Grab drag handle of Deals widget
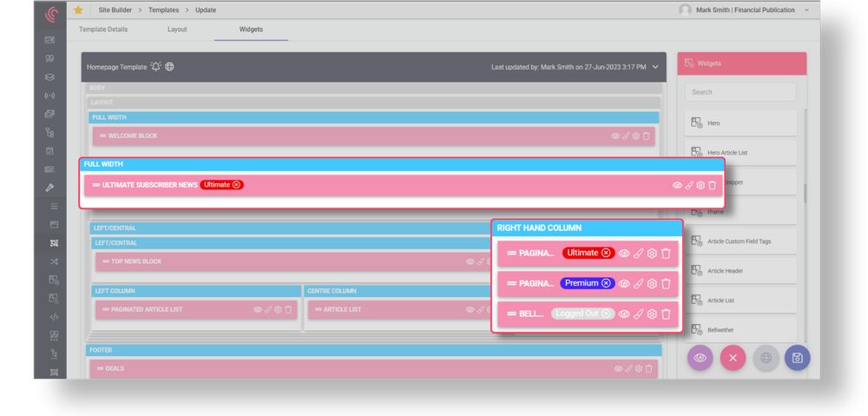 [100, 368]
